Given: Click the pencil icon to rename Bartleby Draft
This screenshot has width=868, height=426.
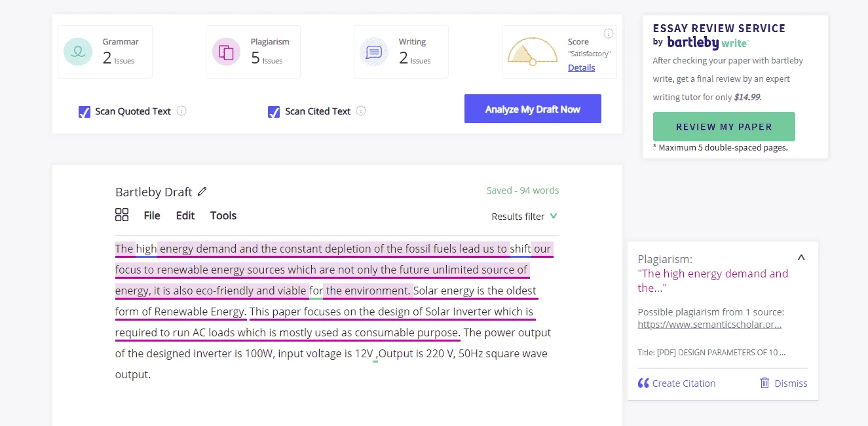Looking at the screenshot, I should click(202, 192).
